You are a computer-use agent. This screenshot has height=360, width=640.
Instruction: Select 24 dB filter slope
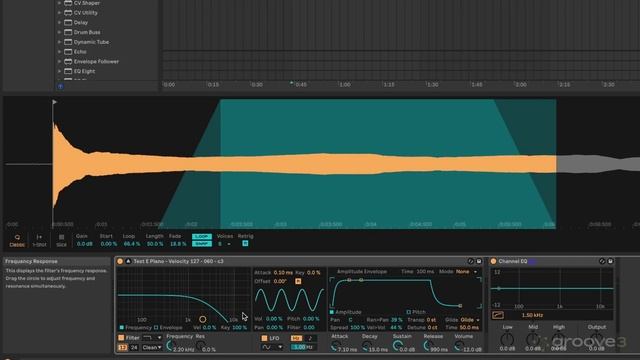point(134,347)
